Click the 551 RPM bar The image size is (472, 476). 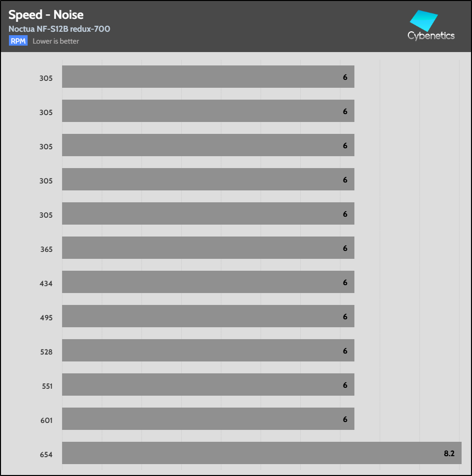click(x=208, y=384)
